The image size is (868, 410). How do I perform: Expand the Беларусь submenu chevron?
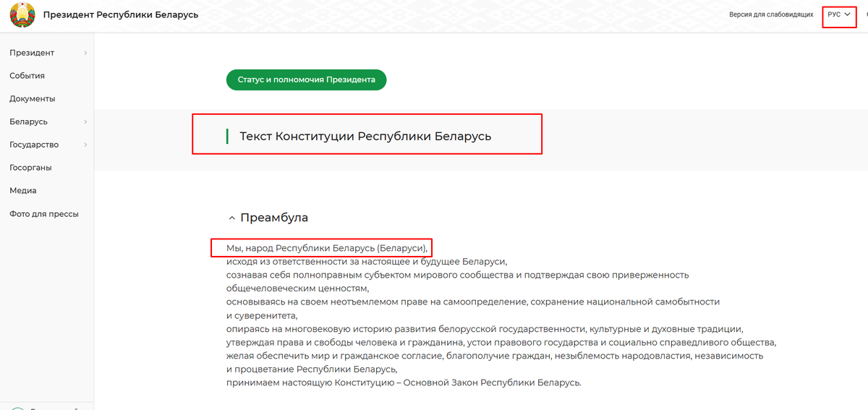tap(85, 122)
